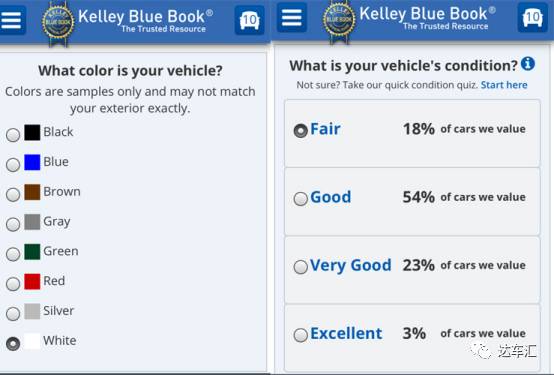Screen dimensions: 554x375
Task: Open hamburger menu on left screen
Action: tap(12, 20)
